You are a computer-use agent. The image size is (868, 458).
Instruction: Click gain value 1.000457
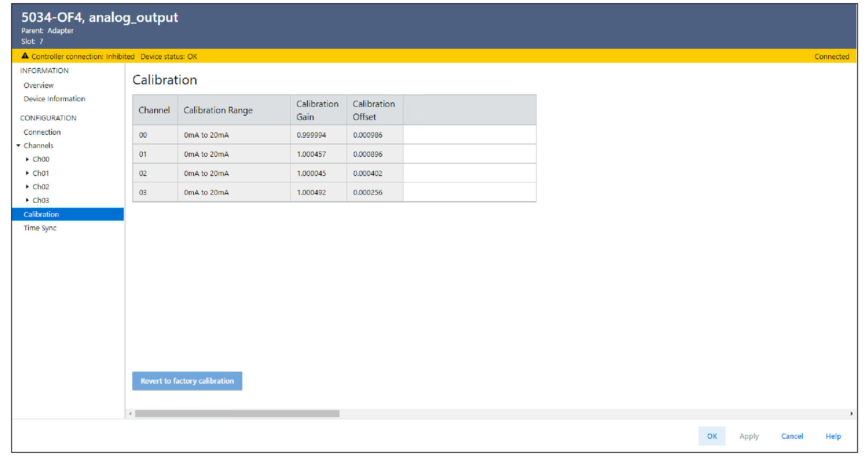[311, 154]
